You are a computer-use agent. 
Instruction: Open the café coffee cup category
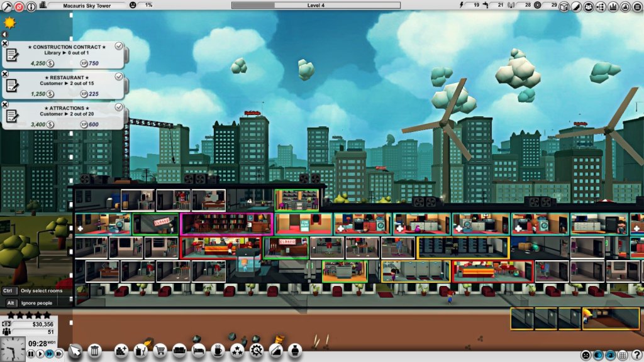point(218,351)
